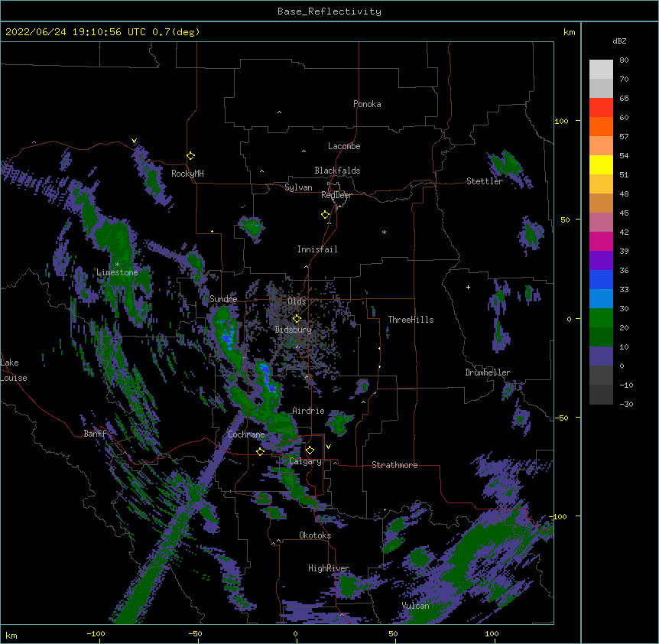The height and width of the screenshot is (644, 659).
Task: Click the white asterisk marker above Limestone
Action: tap(117, 264)
